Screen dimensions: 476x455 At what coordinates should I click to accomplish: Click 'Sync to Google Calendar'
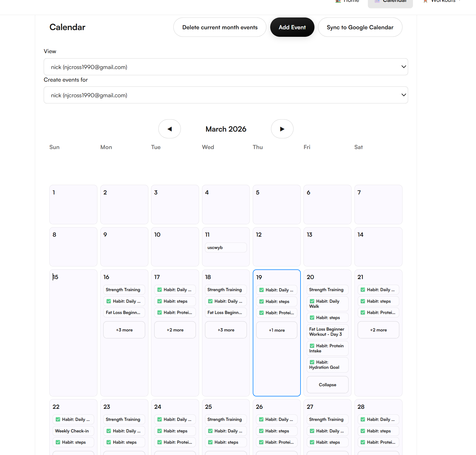coord(360,27)
